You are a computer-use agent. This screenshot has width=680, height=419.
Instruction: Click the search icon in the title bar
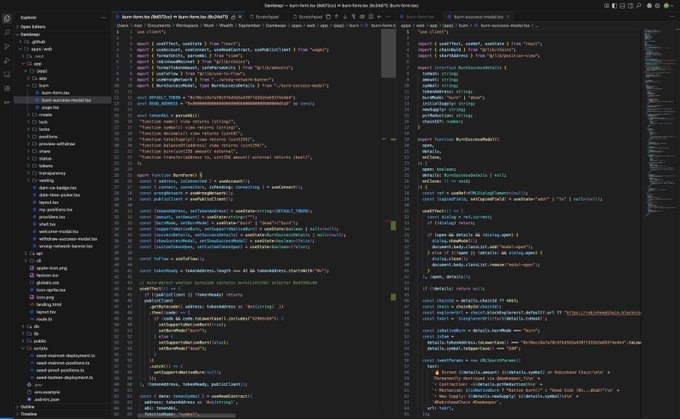coord(638,6)
